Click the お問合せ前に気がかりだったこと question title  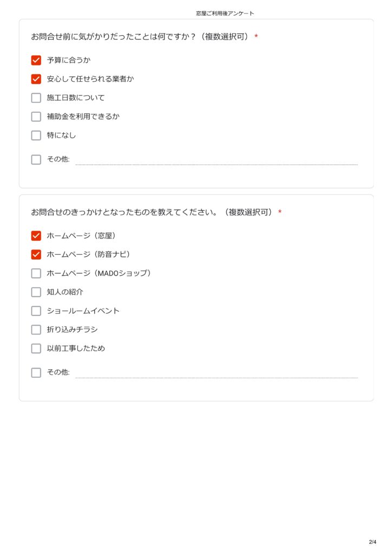click(140, 36)
